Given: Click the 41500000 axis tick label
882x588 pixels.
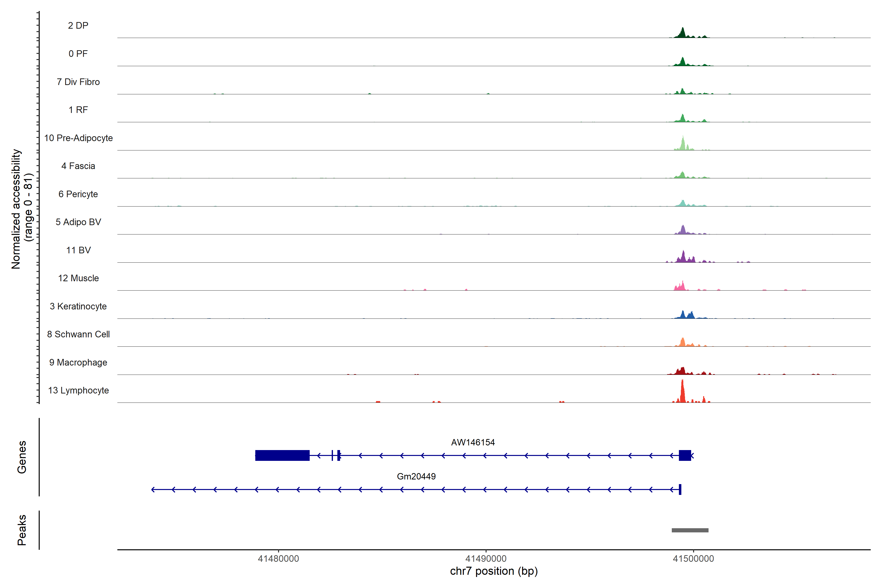Looking at the screenshot, I should click(693, 559).
